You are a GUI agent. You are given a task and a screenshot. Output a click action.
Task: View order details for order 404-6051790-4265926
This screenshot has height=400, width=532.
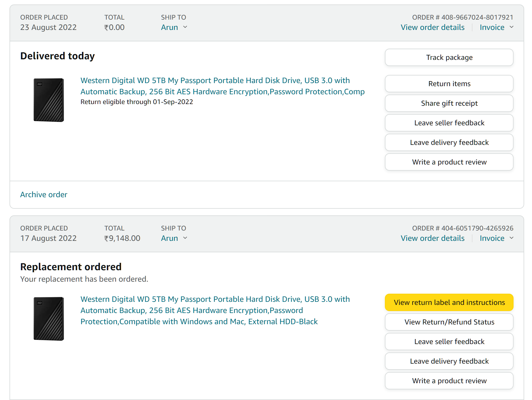click(x=432, y=238)
